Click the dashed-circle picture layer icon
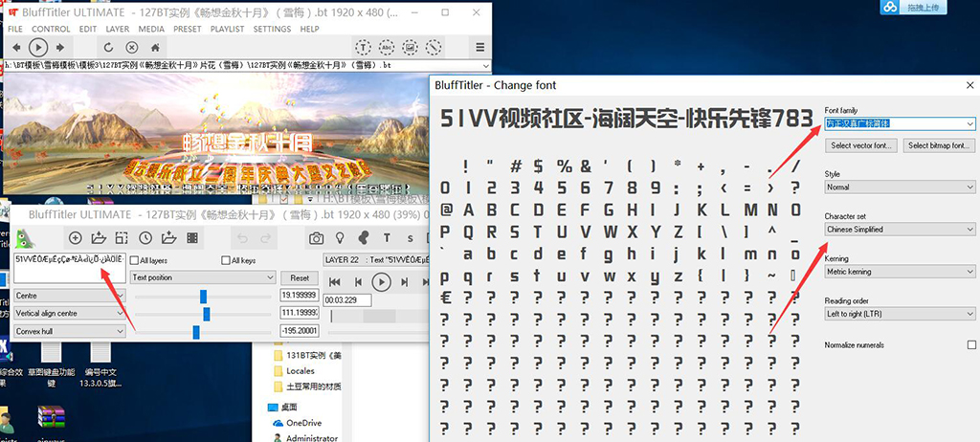This screenshot has width=980, height=442. point(410,48)
